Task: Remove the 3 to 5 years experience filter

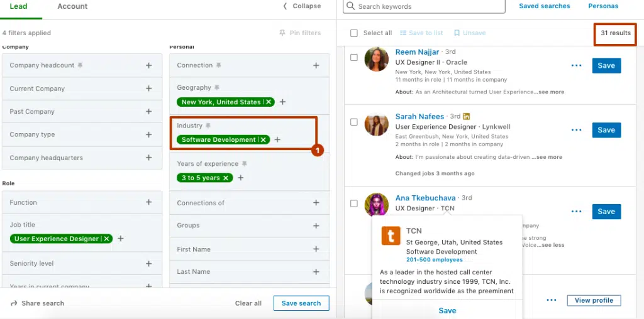Action: click(x=226, y=178)
